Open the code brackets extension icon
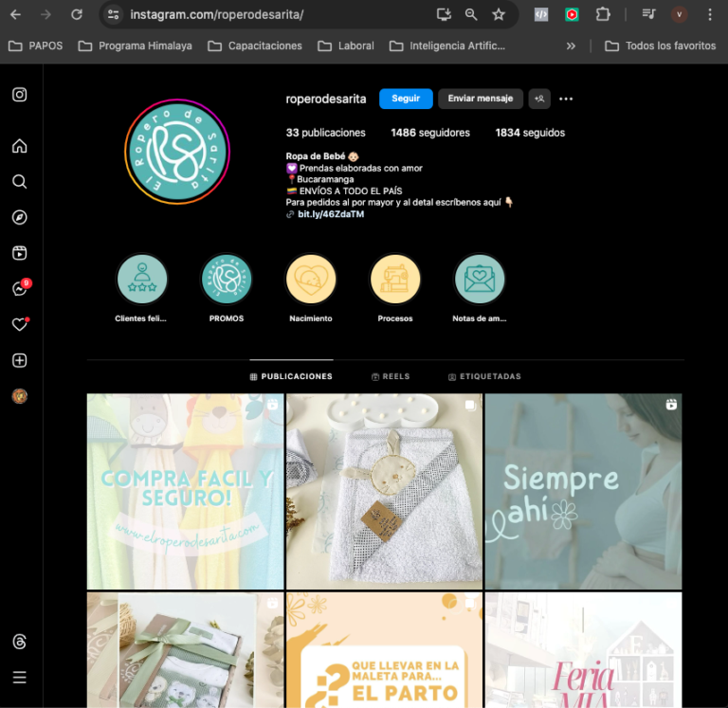Screen dimensions: 728x708 click(541, 15)
